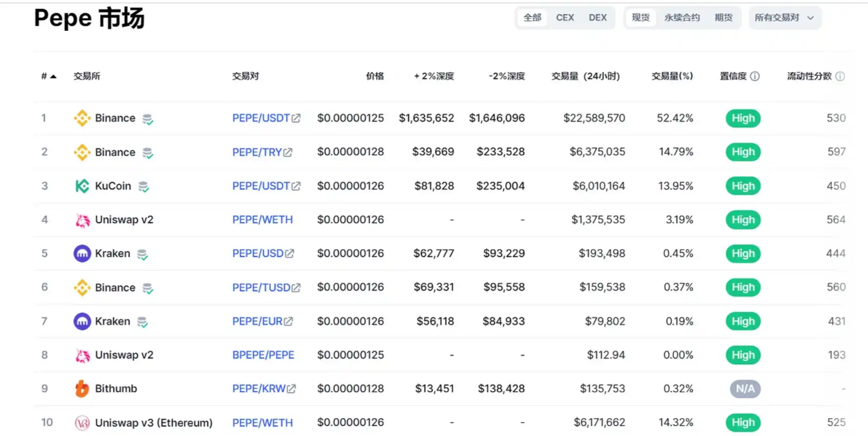Click external link icon beside PEPE/TRY
The height and width of the screenshot is (436, 868).
point(288,152)
